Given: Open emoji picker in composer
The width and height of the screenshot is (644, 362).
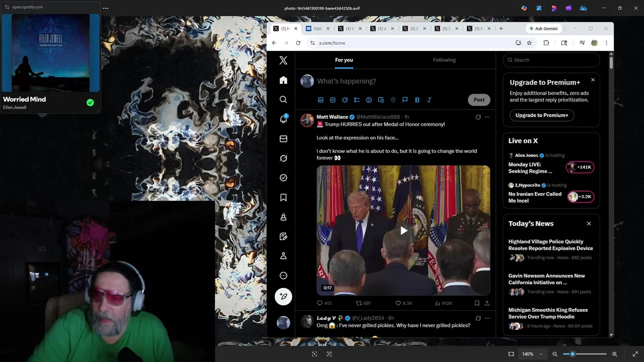Looking at the screenshot, I should tap(369, 100).
